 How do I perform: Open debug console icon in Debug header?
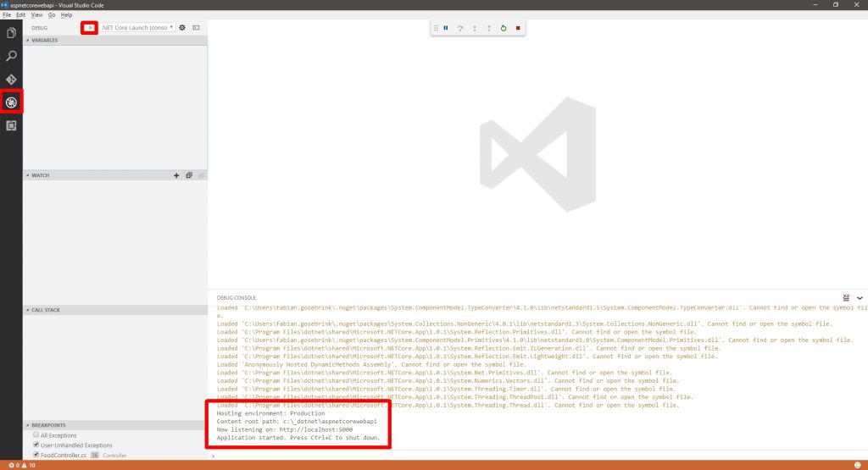(x=197, y=28)
